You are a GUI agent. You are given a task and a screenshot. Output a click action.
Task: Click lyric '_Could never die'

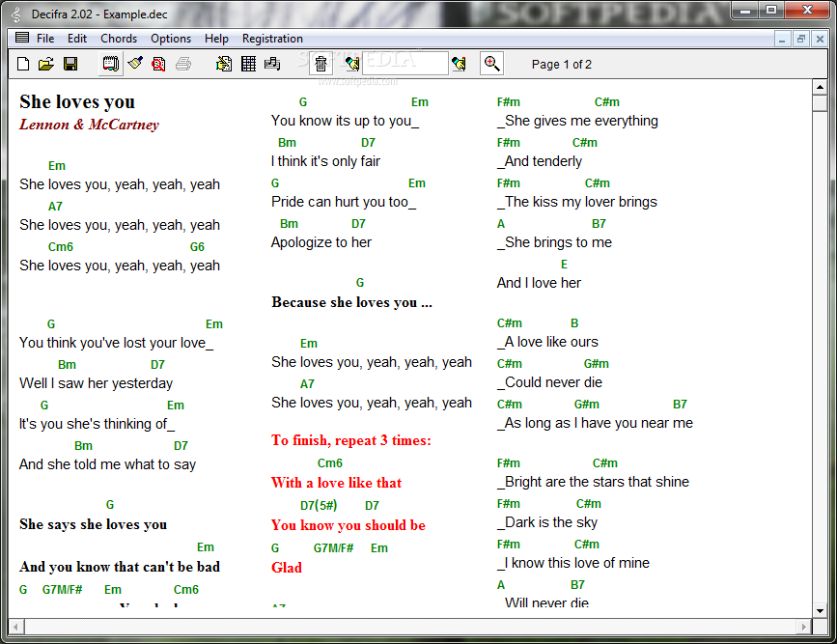click(549, 382)
